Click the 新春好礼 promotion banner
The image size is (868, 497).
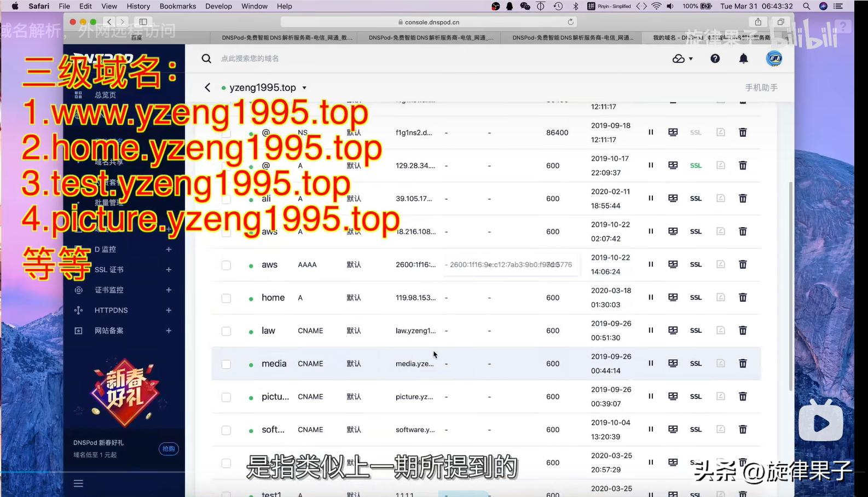(124, 393)
